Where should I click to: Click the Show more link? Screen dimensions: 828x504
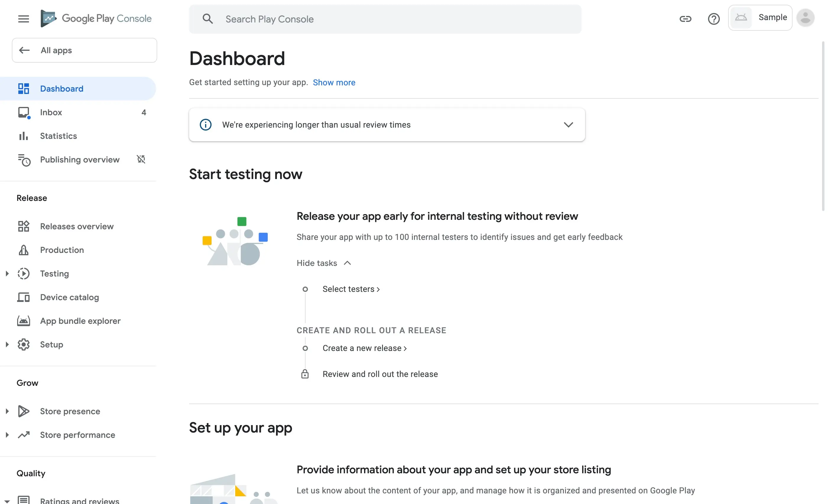[x=334, y=82]
